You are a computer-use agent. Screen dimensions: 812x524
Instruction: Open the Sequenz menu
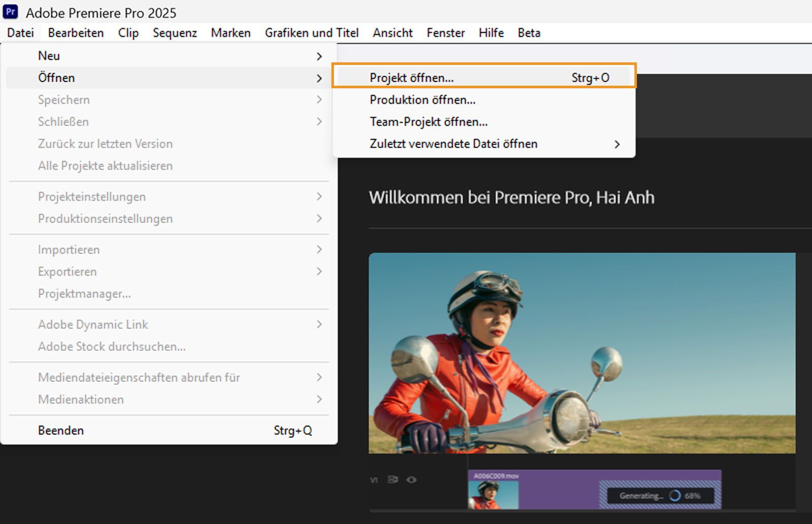[175, 33]
